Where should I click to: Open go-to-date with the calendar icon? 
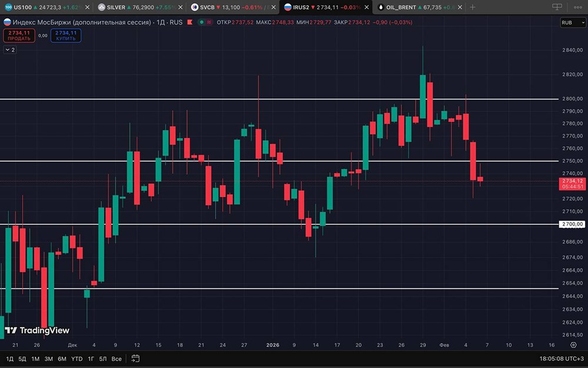coord(136,358)
